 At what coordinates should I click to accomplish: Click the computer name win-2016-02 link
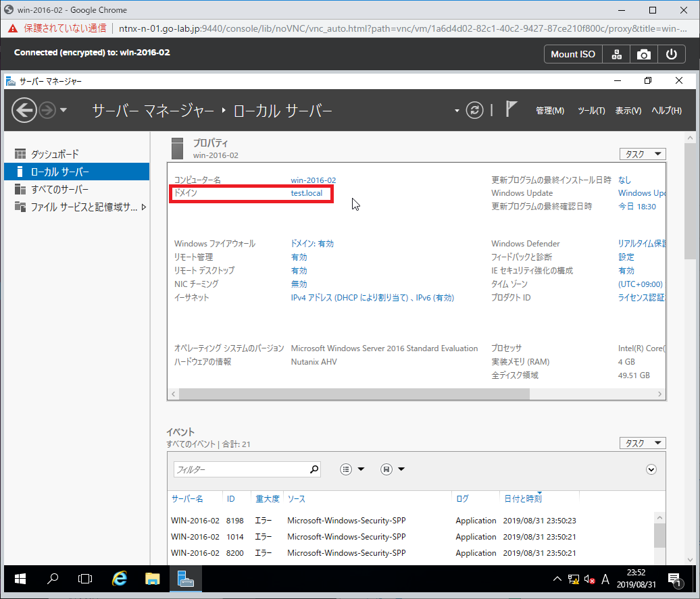(314, 180)
